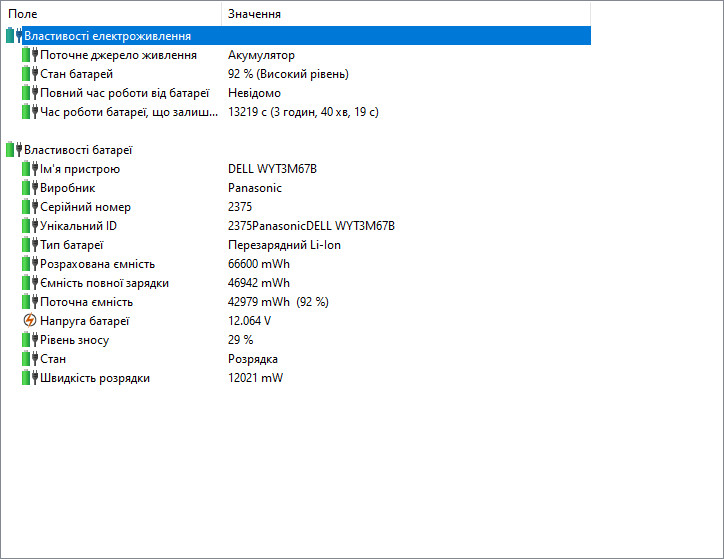724x559 pixels.
Task: Select the Поточна ємність row
Action: [86, 302]
